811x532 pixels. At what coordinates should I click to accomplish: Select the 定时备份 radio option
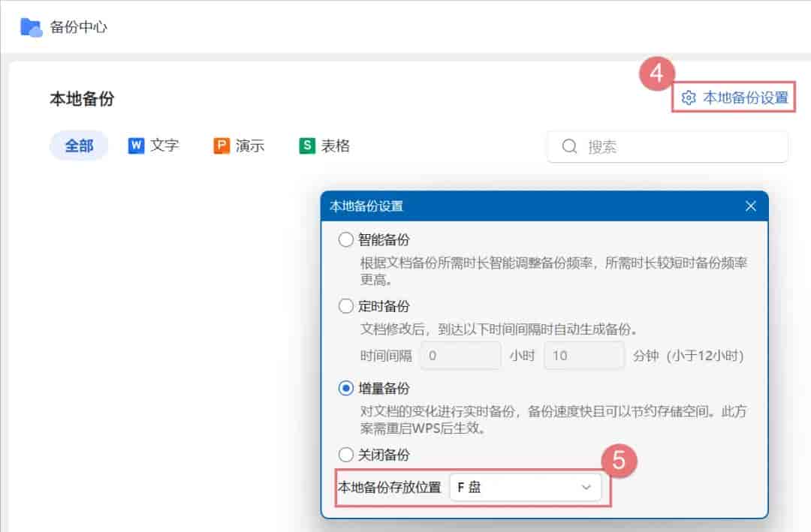[345, 305]
